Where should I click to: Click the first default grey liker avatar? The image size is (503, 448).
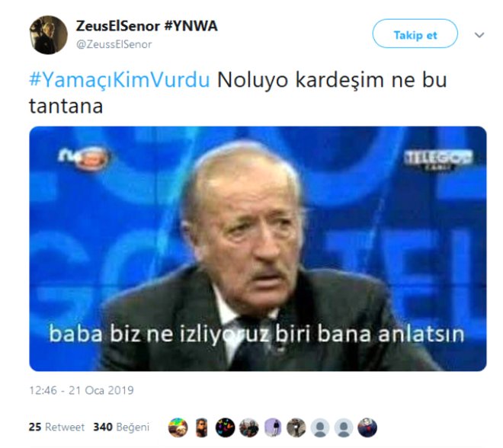point(320,427)
